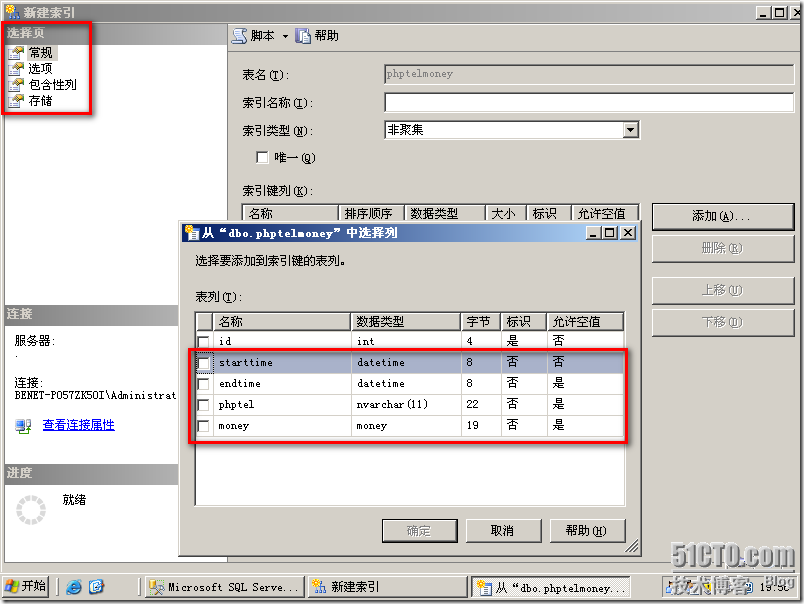This screenshot has width=804, height=604.
Task: Click the 下移 button
Action: click(723, 323)
